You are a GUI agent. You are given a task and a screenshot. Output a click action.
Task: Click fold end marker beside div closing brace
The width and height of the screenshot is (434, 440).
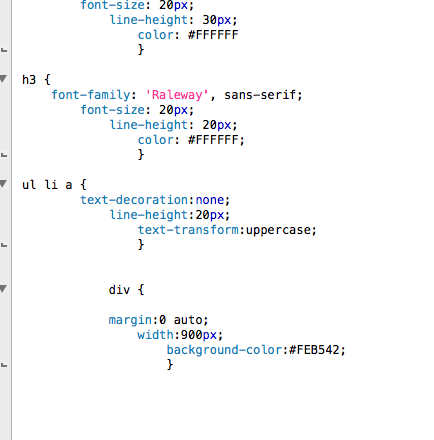click(4, 365)
